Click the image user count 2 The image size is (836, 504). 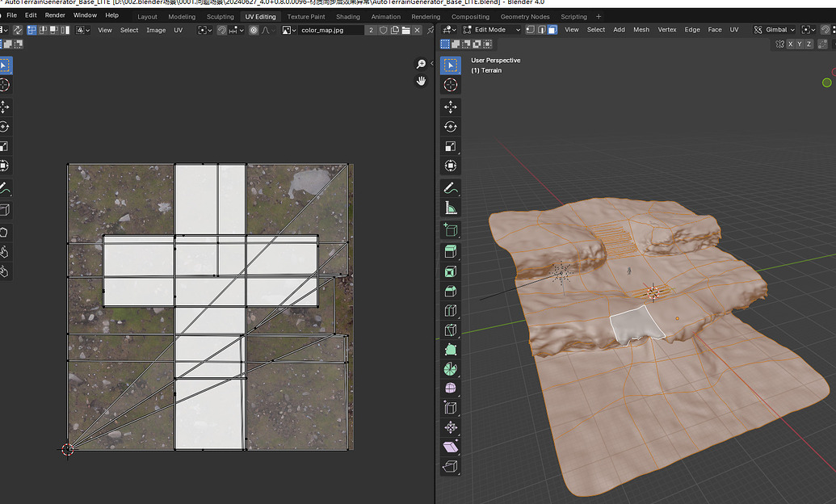click(371, 30)
